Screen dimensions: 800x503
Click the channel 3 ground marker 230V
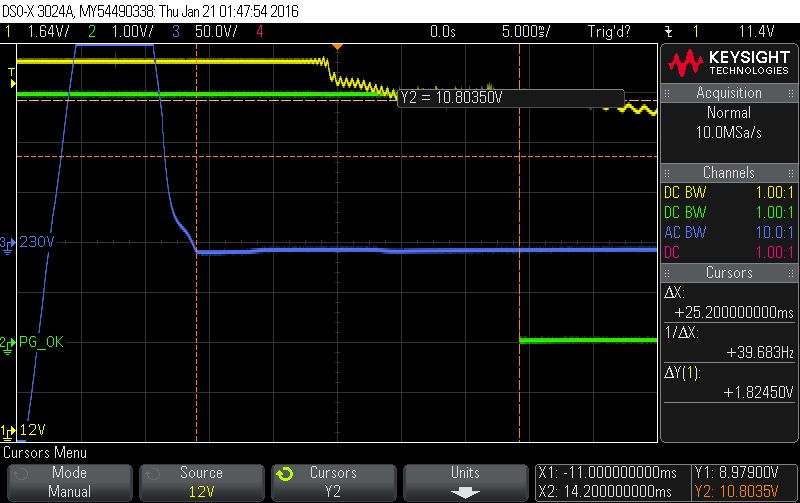[x=28, y=242]
